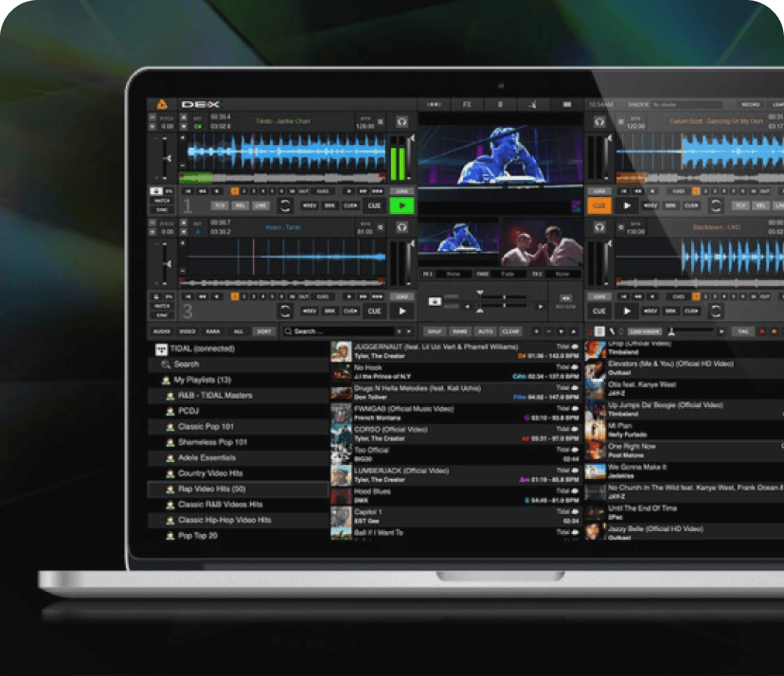The image size is (784, 676).
Task: Toggle the SYNC button on deck 1
Action: coord(162,209)
